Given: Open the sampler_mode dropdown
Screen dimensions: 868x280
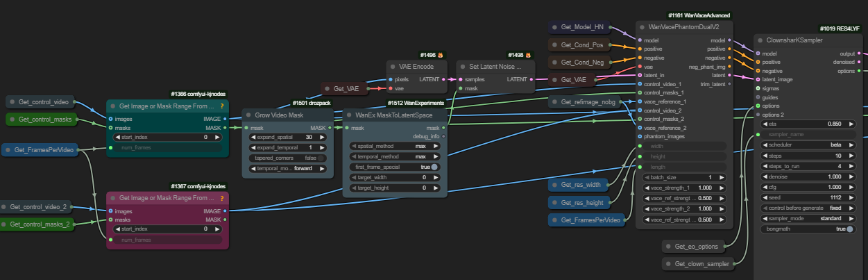Looking at the screenshot, I should point(808,218).
